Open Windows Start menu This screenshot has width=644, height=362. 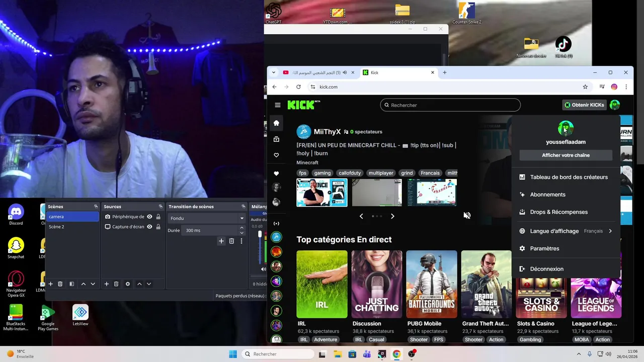tap(233, 354)
